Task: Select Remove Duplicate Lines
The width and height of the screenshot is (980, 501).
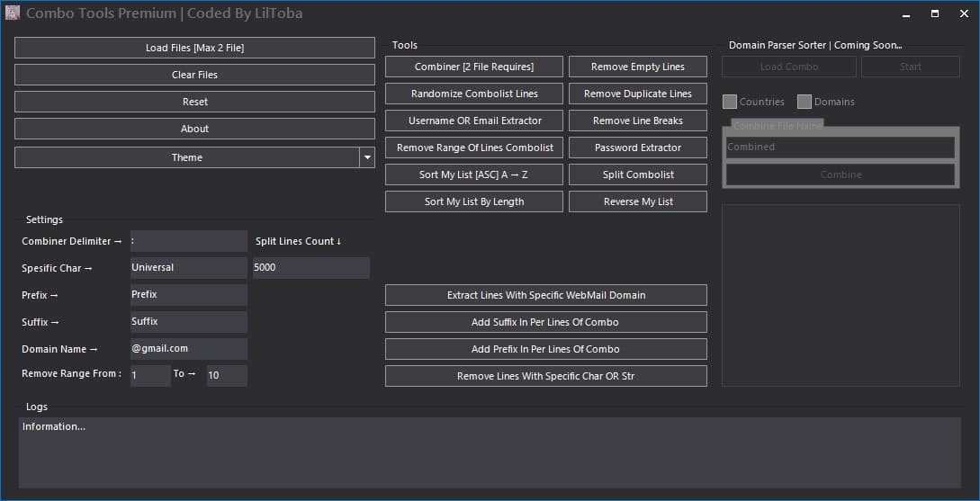Action: (638, 94)
